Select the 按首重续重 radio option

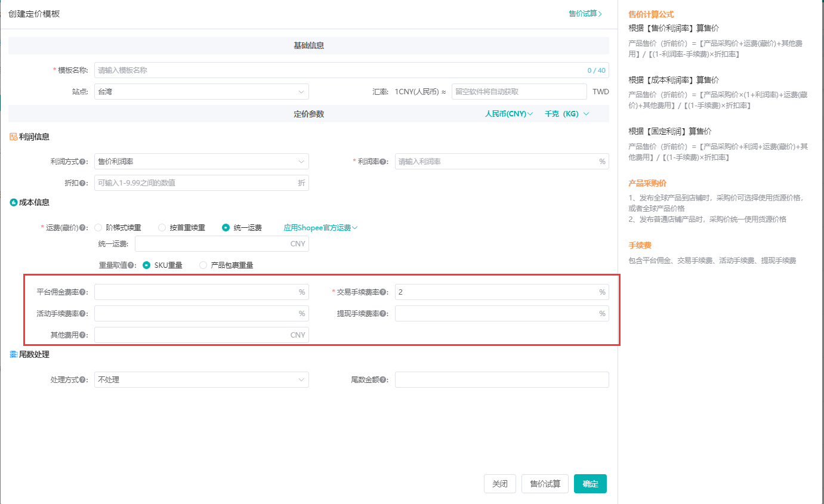coord(162,228)
